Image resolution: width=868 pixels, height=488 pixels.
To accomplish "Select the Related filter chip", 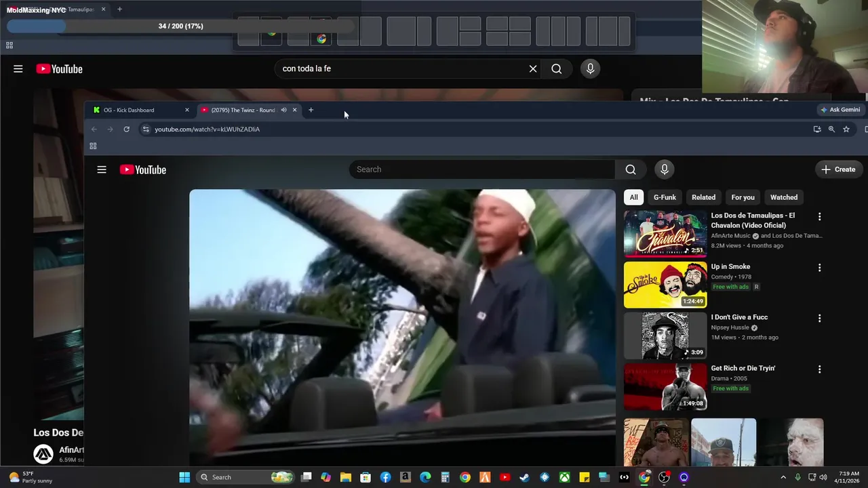I will click(703, 197).
